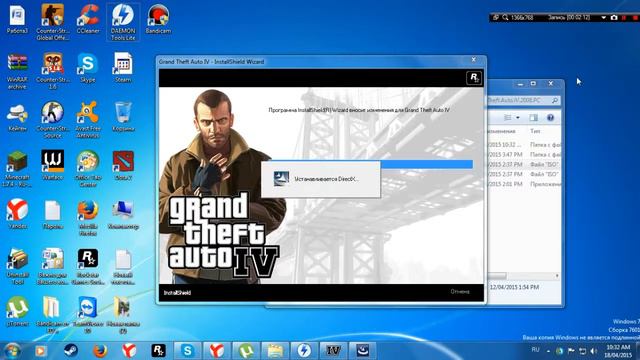Open the Steam desktop shortcut

click(x=123, y=68)
